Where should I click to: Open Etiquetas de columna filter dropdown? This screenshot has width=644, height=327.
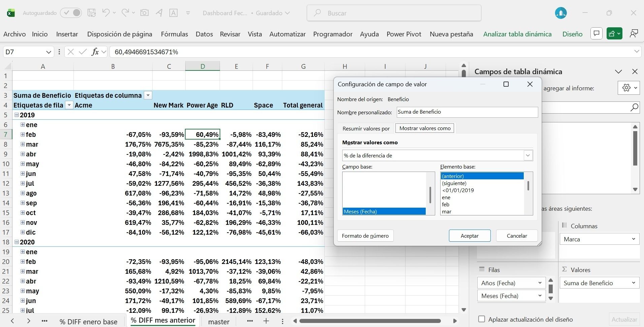pos(148,95)
